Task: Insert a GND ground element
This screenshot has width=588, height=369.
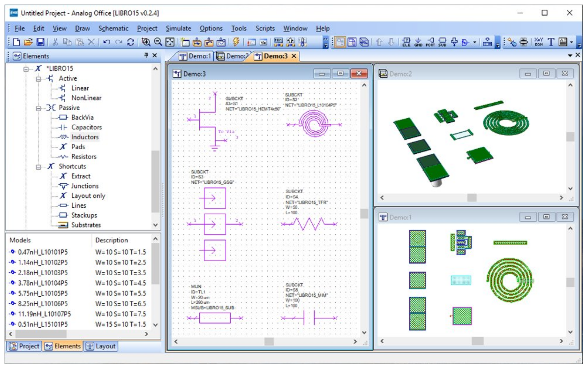Action: (418, 42)
